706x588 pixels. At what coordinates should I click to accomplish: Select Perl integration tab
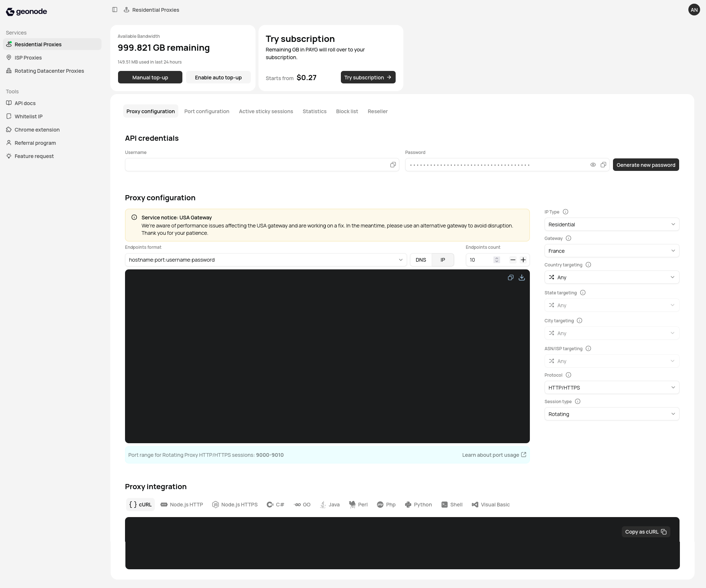tap(358, 505)
